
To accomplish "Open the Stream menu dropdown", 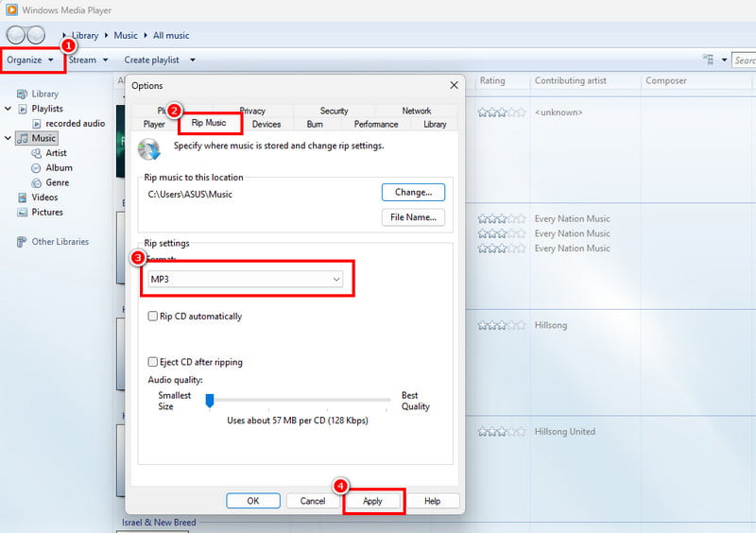I will click(x=88, y=60).
